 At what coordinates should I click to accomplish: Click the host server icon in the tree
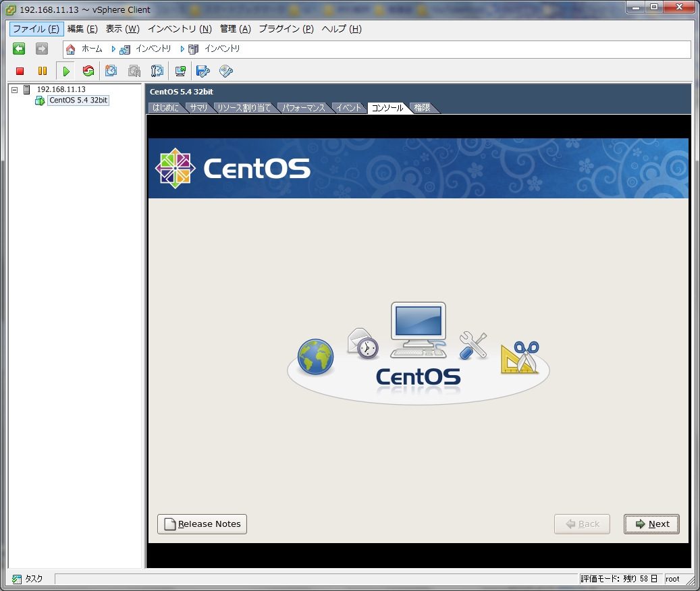pos(27,90)
